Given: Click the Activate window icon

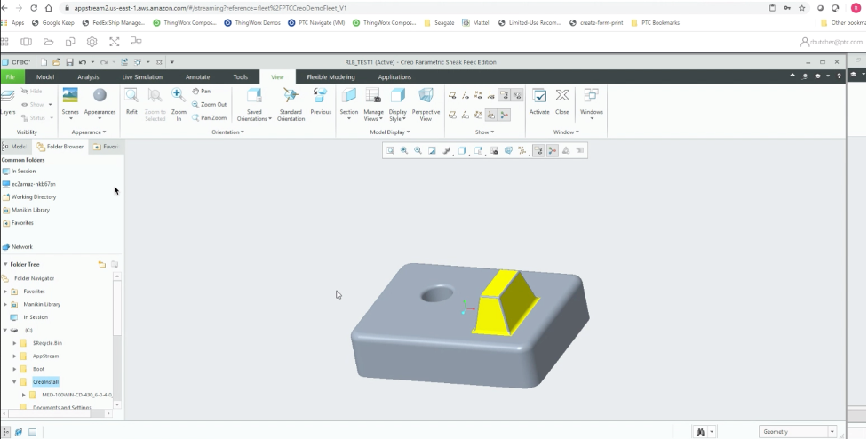Looking at the screenshot, I should (539, 95).
